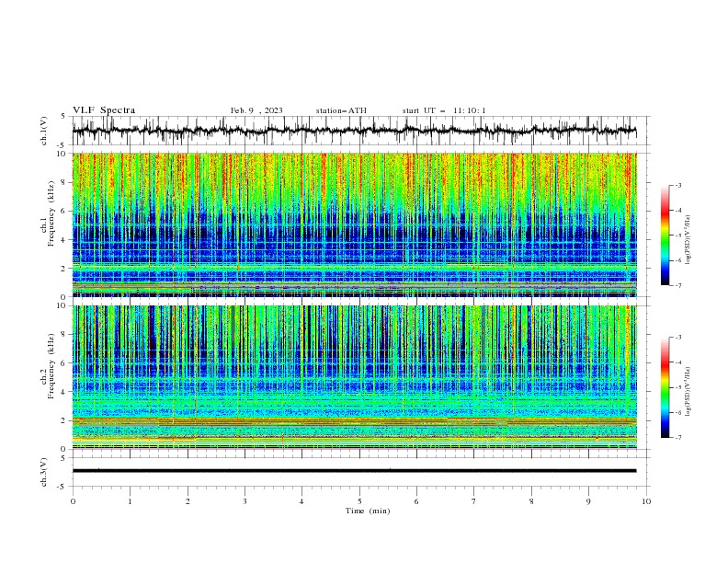Click the ch.2 spectrogram color scale bar

point(665,387)
